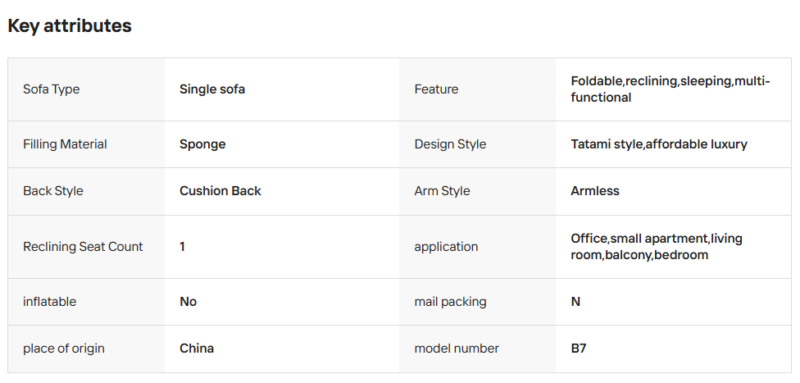
Task: Click the Tatami style, affordable luxury value
Action: point(659,144)
